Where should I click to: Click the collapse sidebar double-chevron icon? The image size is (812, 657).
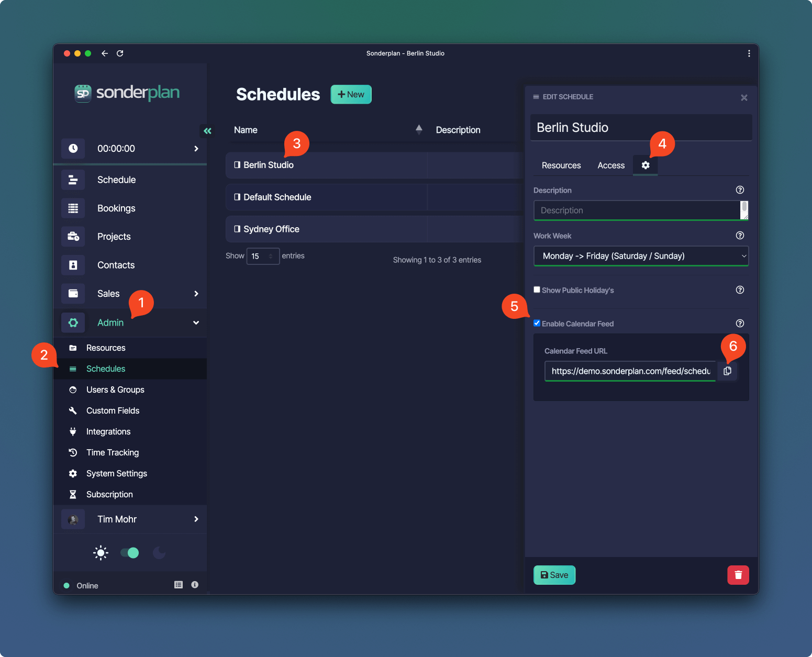pos(207,131)
